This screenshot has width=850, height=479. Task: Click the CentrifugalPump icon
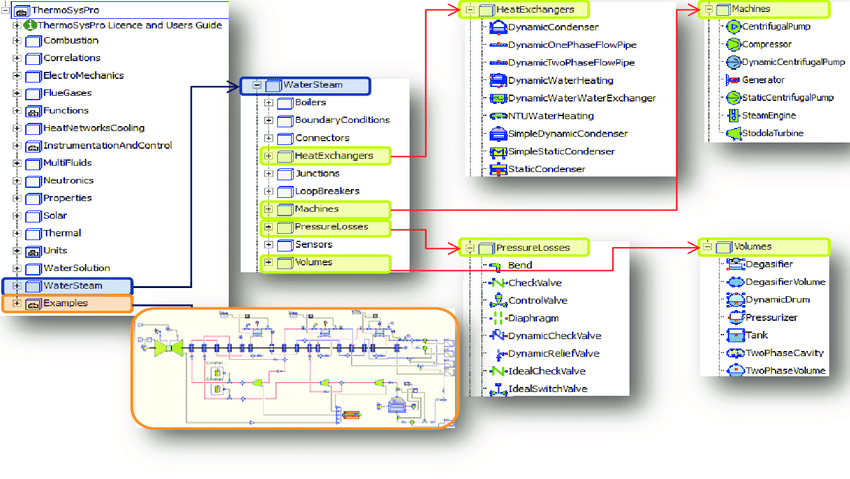733,26
